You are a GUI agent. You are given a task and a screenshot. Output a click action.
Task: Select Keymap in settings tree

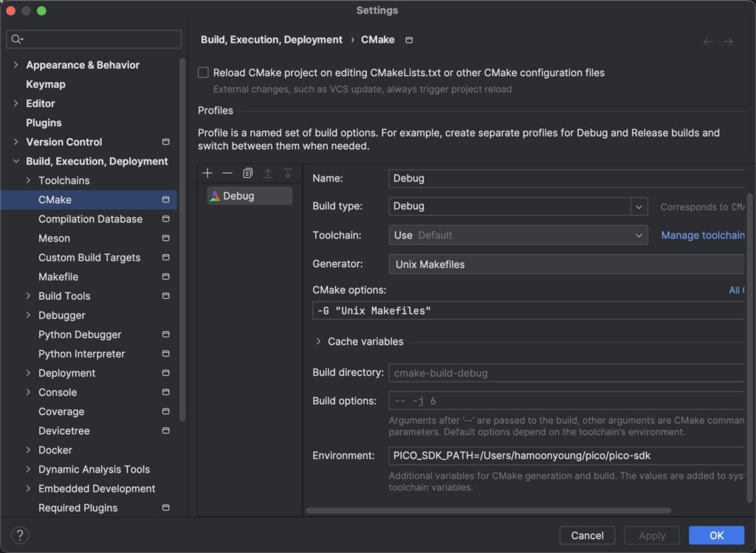[46, 84]
